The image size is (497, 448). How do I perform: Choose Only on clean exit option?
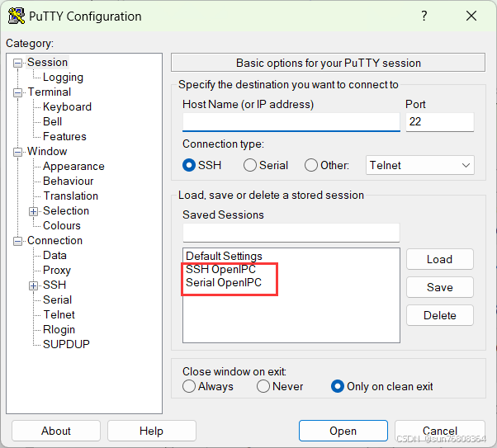pos(338,386)
